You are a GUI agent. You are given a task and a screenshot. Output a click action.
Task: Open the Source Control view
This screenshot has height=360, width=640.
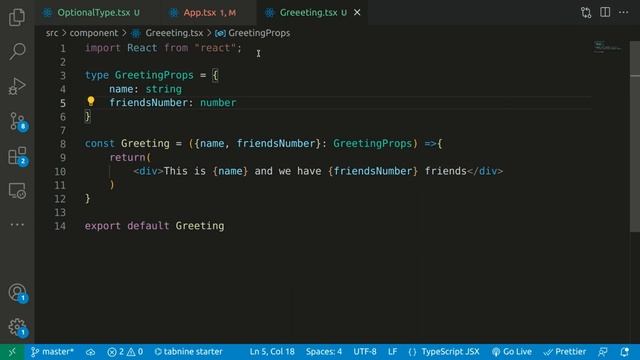[18, 121]
